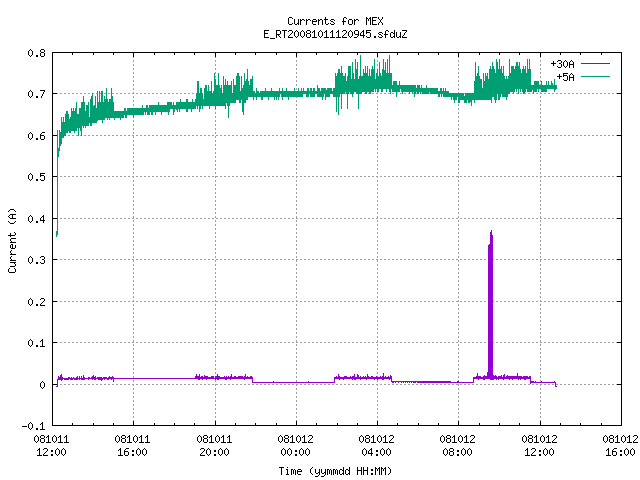Click the 081012 04:00 time tick label
The width and height of the screenshot is (640, 480).
click(x=376, y=446)
